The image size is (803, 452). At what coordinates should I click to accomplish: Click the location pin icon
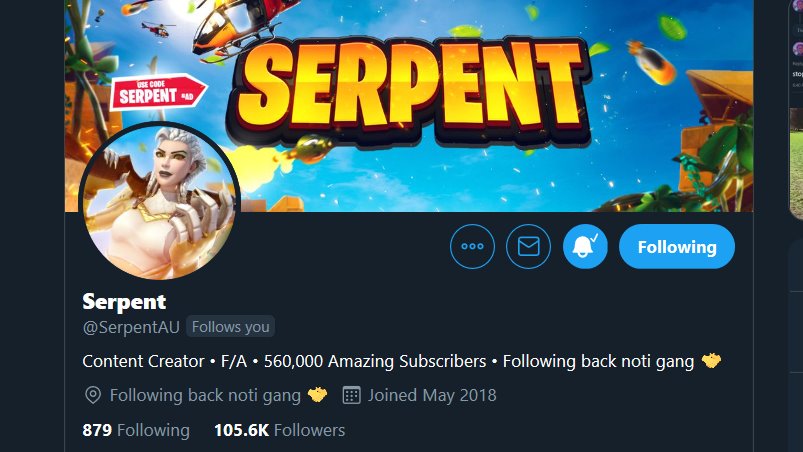[93, 395]
